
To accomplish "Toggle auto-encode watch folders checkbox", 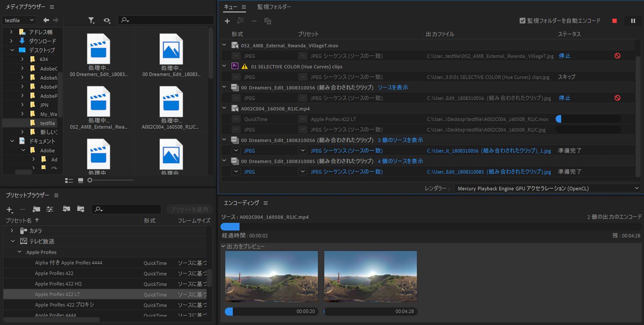I will point(522,21).
